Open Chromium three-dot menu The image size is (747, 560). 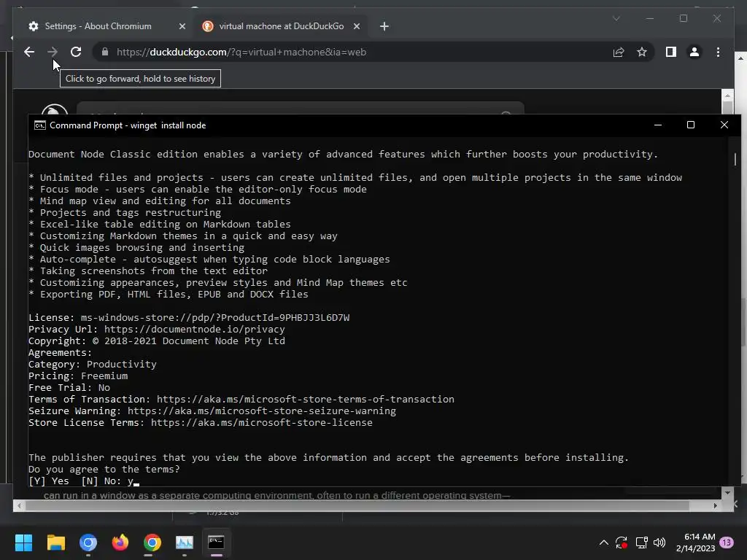tap(718, 52)
